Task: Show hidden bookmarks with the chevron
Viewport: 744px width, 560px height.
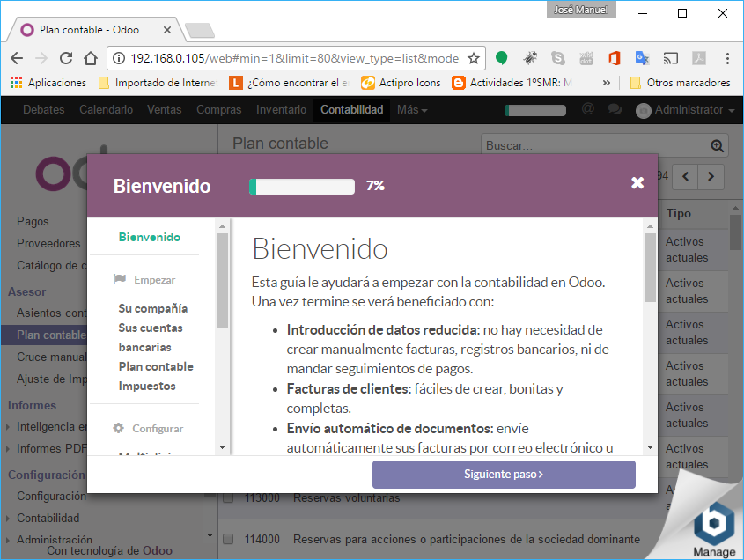Action: pos(606,83)
